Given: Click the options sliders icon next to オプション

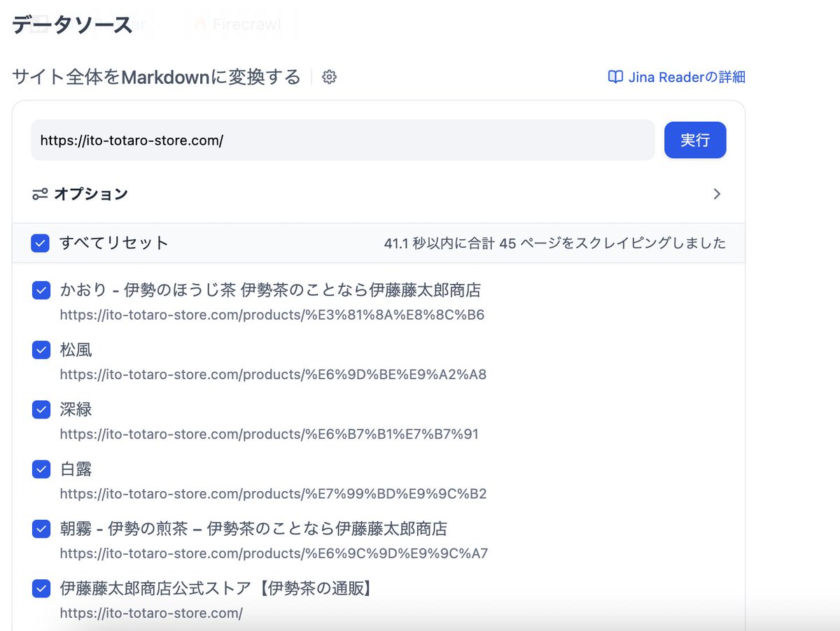Looking at the screenshot, I should (39, 194).
